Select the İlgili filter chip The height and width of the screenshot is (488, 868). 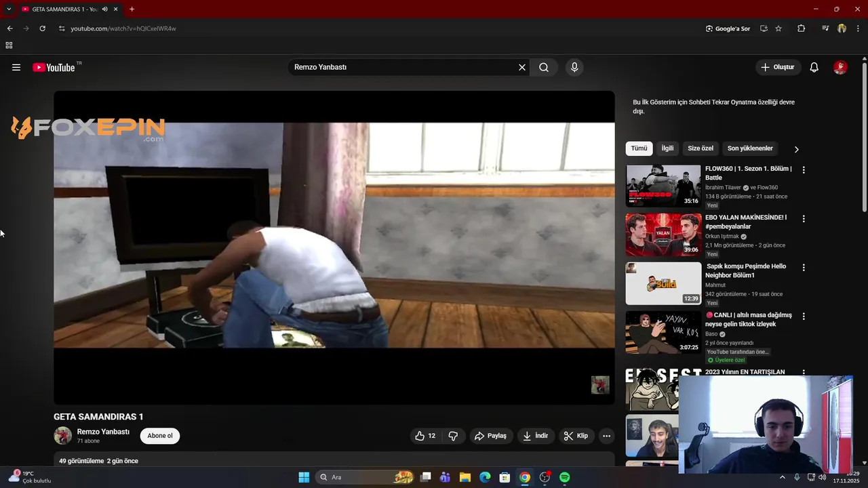click(x=667, y=148)
